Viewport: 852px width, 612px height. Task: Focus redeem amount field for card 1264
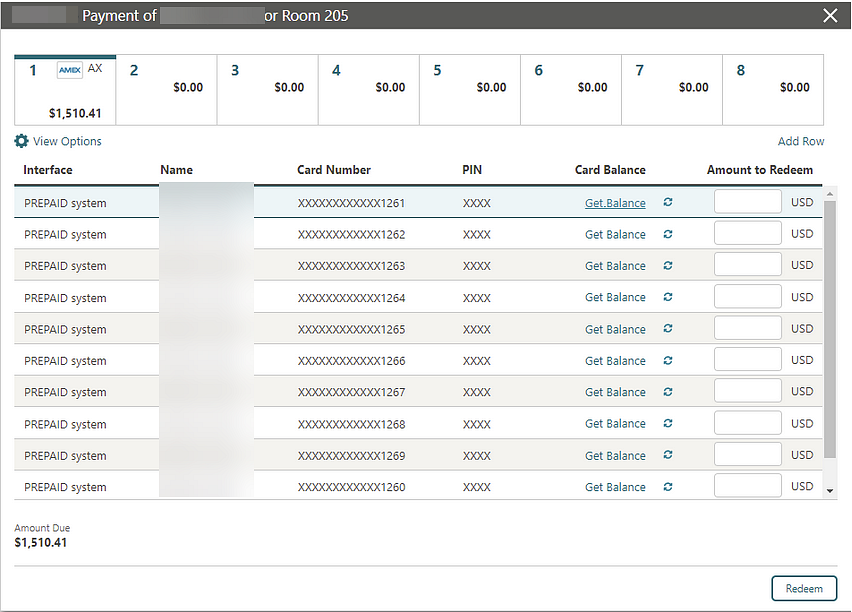click(748, 296)
